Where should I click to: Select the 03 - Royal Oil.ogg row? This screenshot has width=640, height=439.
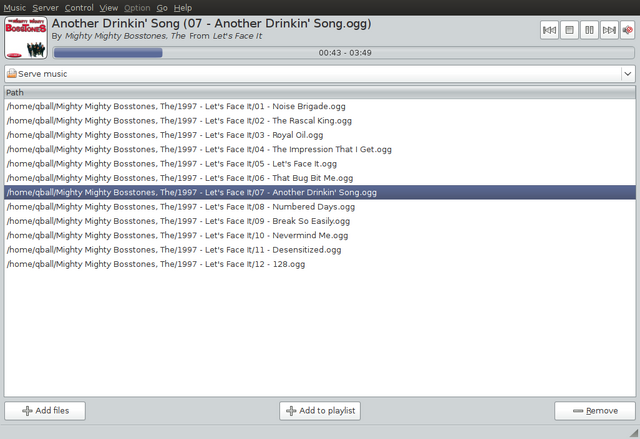(x=320, y=135)
